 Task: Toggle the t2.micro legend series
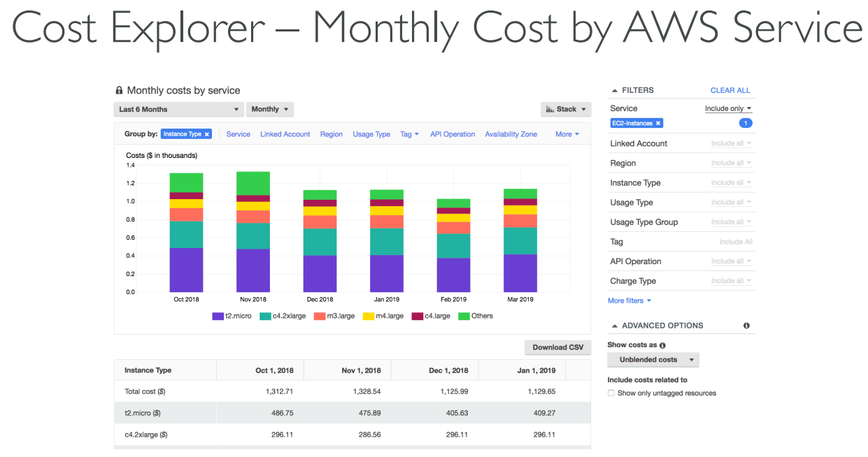[232, 316]
